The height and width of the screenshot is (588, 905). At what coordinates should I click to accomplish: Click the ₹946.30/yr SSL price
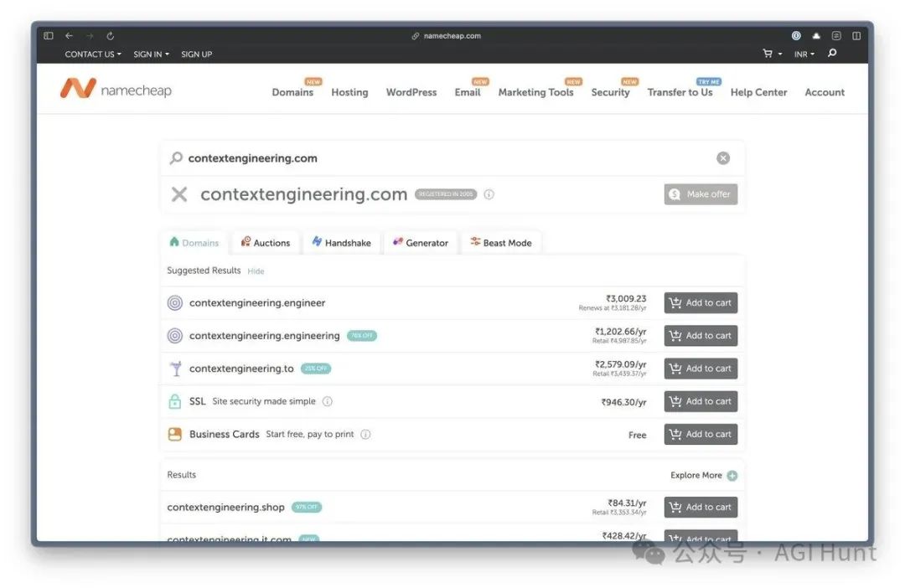(623, 402)
